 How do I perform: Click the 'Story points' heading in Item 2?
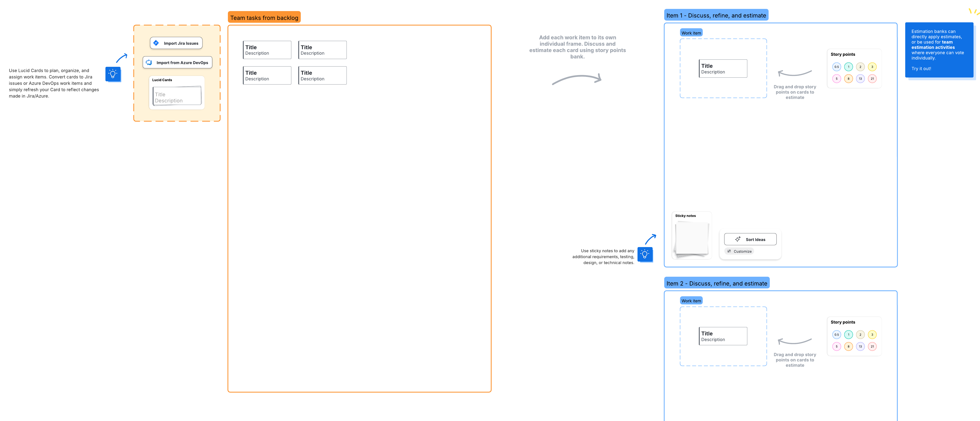click(843, 322)
